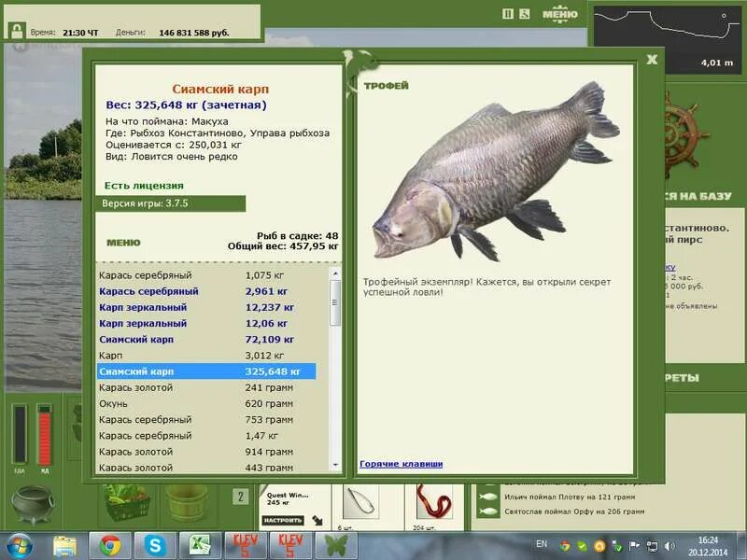Select Карп зеркальный 12,06 кг row
The image size is (747, 560).
(206, 324)
